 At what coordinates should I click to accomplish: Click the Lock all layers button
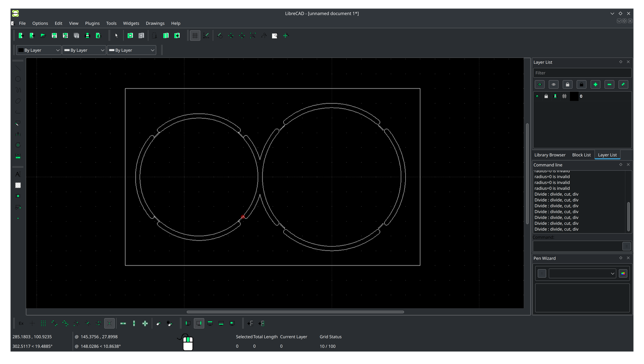(x=581, y=84)
